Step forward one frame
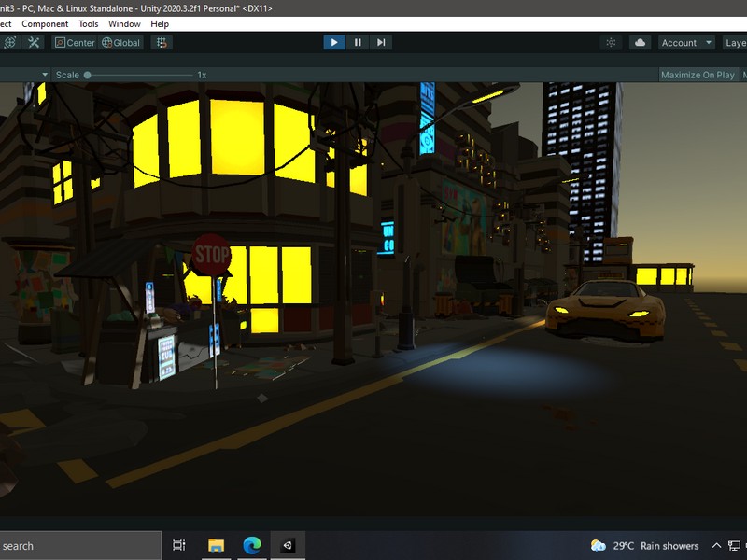The image size is (747, 560). click(x=380, y=42)
